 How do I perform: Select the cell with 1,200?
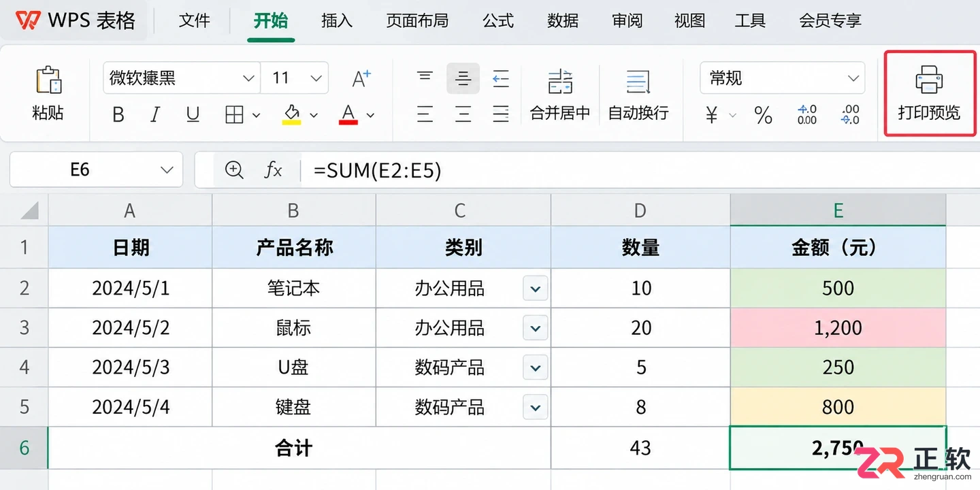[838, 328]
